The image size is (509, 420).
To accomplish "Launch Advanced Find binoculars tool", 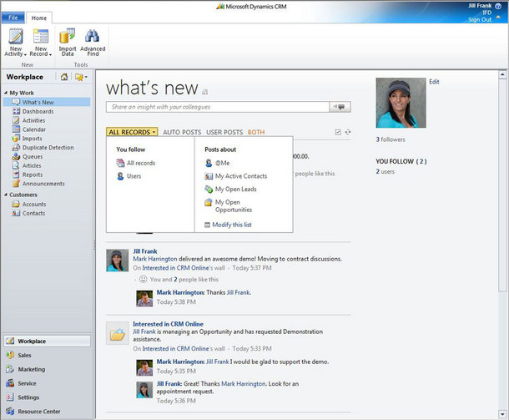I will (93, 43).
